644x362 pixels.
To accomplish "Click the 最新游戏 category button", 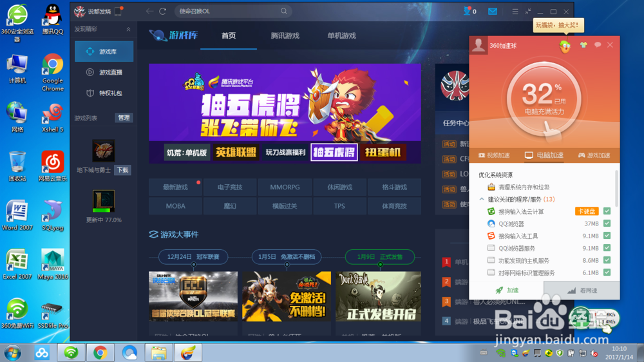I will point(175,187).
